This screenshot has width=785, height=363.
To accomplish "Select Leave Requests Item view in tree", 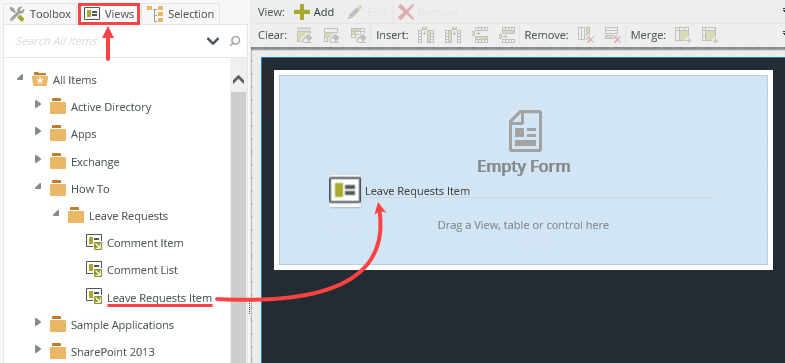I will (159, 298).
